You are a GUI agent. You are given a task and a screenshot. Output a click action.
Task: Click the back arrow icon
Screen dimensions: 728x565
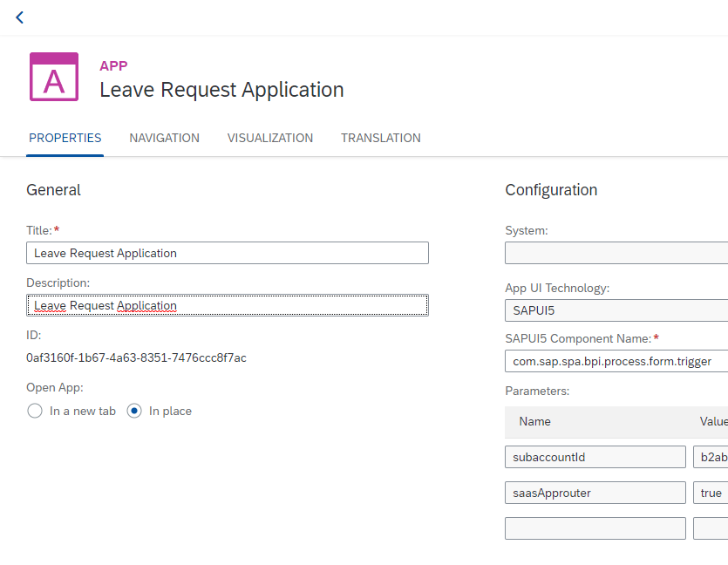point(19,17)
